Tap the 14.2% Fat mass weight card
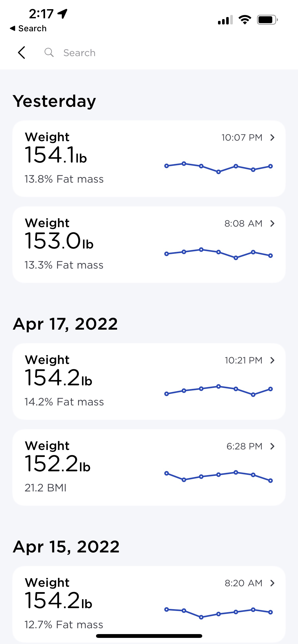298x644 pixels. click(149, 382)
